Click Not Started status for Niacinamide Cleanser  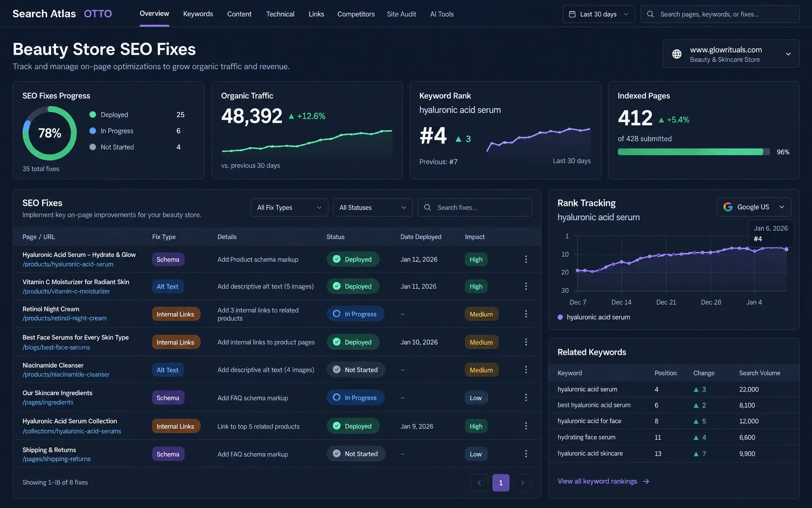click(356, 370)
